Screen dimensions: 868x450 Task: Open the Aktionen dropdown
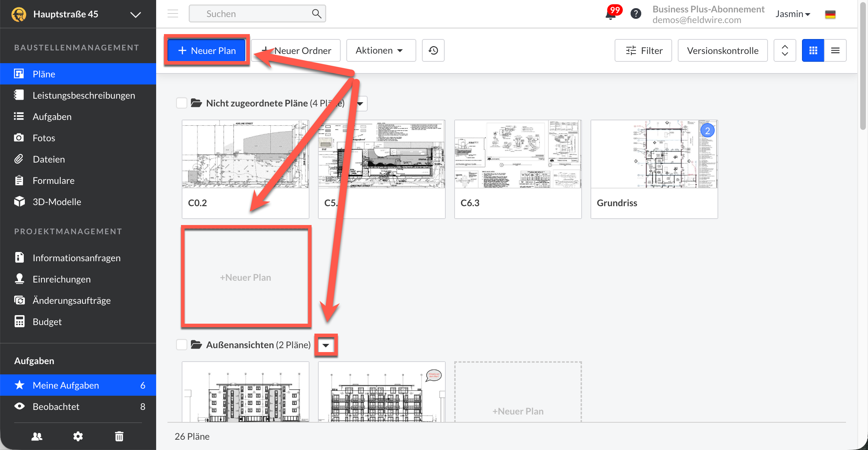(x=380, y=50)
